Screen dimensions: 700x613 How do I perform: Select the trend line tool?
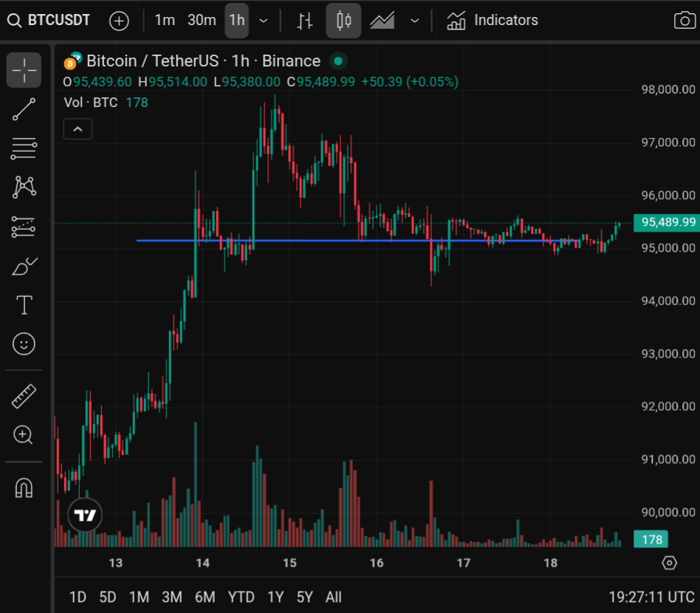click(x=24, y=109)
